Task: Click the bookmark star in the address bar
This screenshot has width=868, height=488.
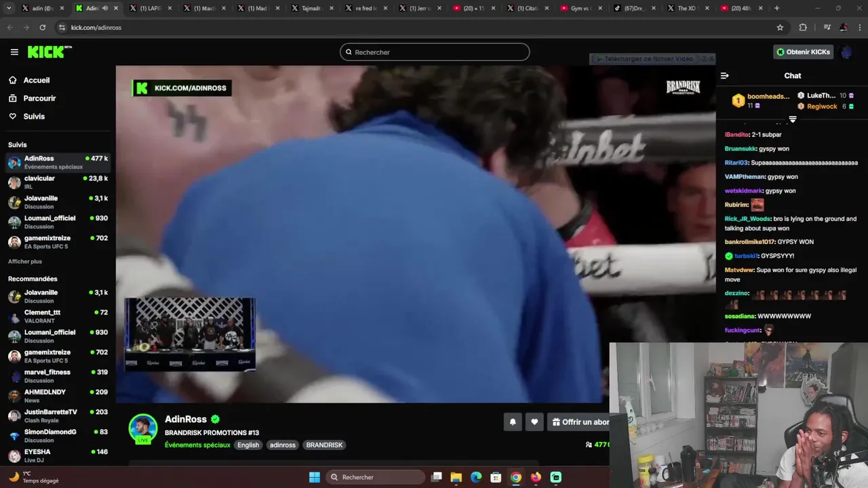Action: tap(780, 28)
